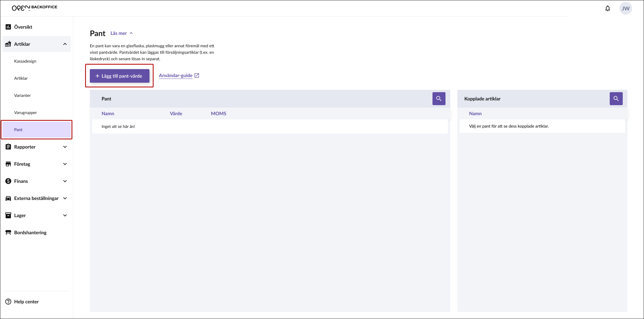
Task: Open Varianter in sidebar
Action: coord(37,95)
